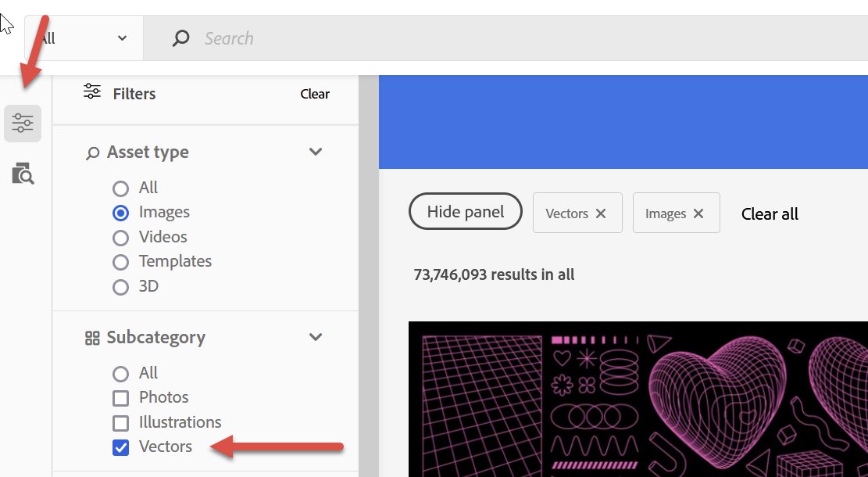Click inside the Search input field

[313, 38]
